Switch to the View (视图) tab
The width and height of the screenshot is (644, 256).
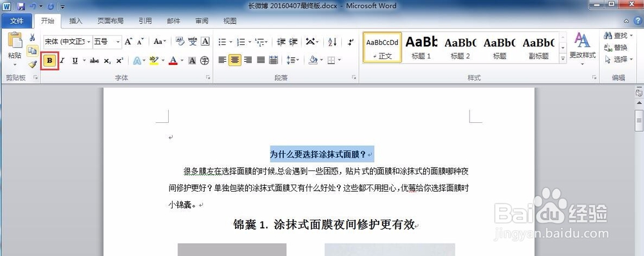coord(230,21)
